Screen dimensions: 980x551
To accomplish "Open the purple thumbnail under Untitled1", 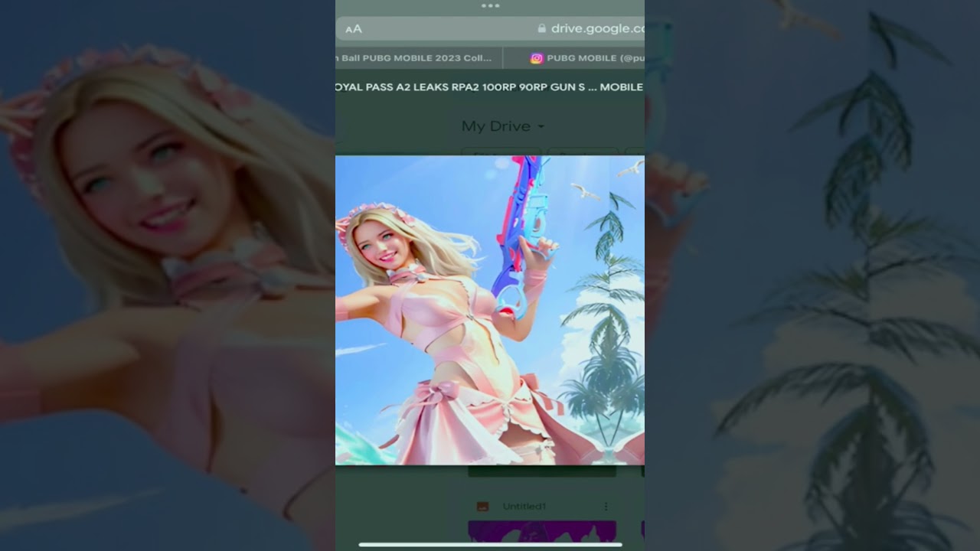I will pos(542,532).
